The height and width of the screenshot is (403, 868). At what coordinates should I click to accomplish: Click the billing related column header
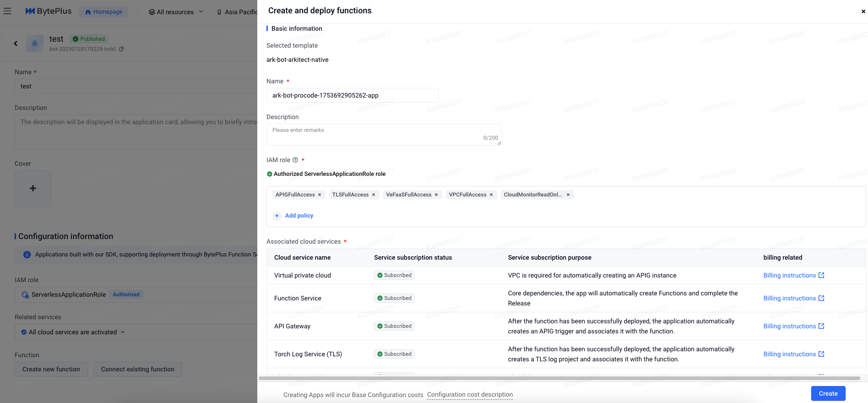click(x=783, y=257)
